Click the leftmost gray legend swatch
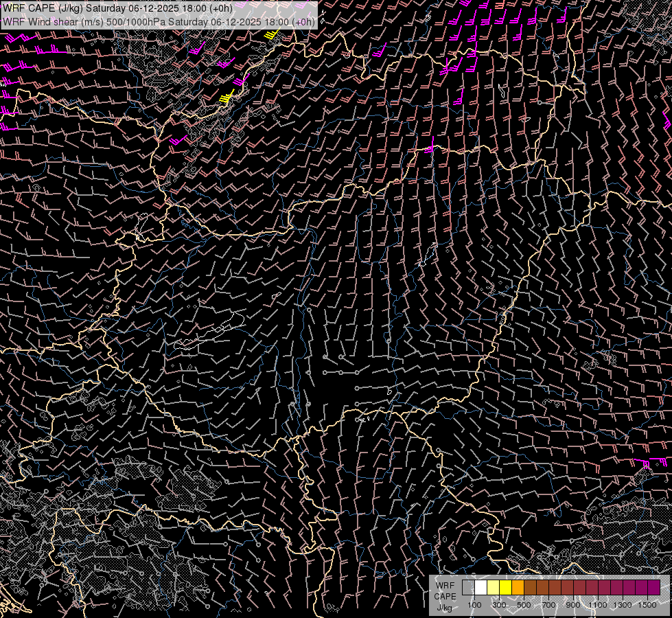 coord(468,588)
